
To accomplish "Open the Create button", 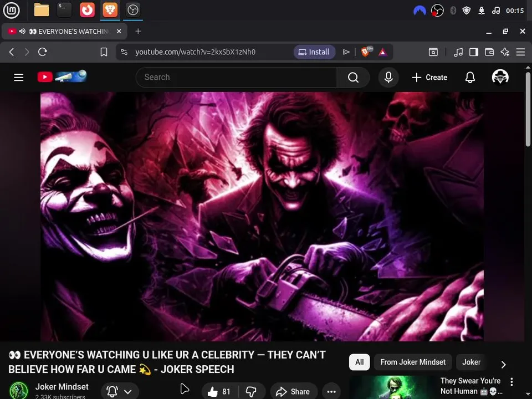I will click(x=429, y=78).
